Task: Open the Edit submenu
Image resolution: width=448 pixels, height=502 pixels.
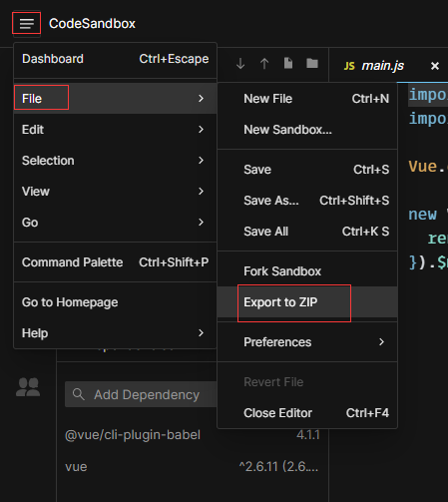Action: click(115, 130)
